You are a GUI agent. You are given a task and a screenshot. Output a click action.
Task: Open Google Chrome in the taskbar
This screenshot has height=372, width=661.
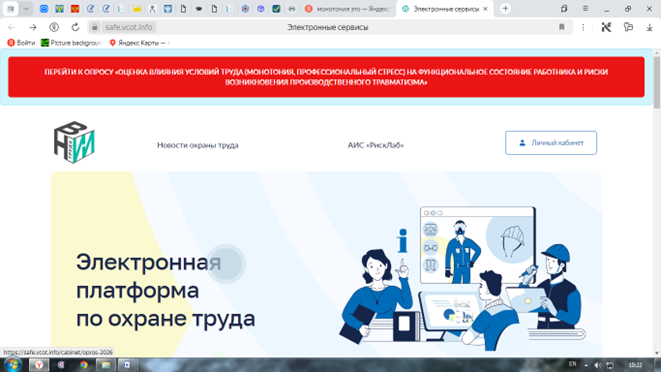(83, 365)
